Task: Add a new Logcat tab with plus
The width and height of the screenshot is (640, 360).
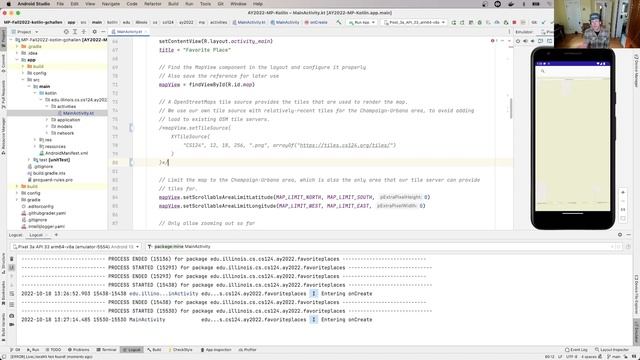Action: pos(56,235)
